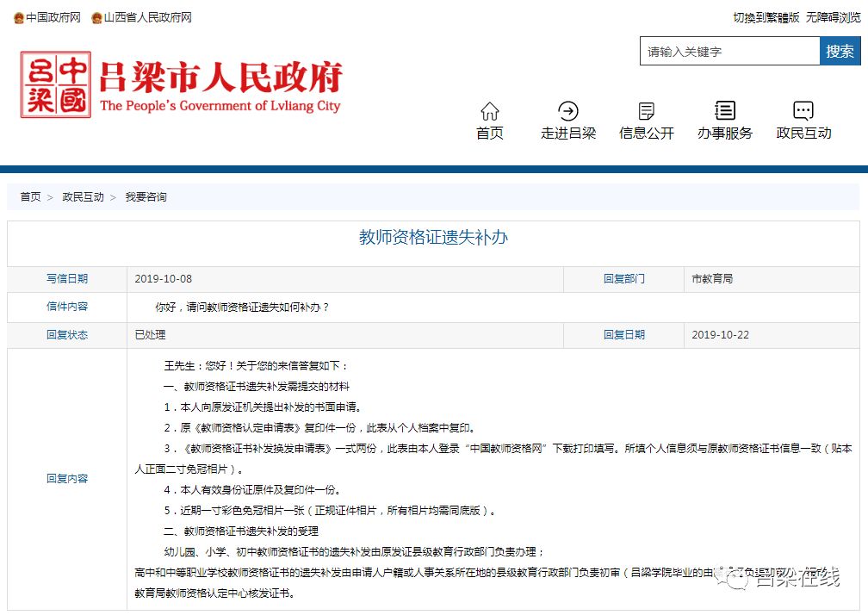
Task: Click line 二、教师资格证书遗失补发的受理
Action: 241,531
